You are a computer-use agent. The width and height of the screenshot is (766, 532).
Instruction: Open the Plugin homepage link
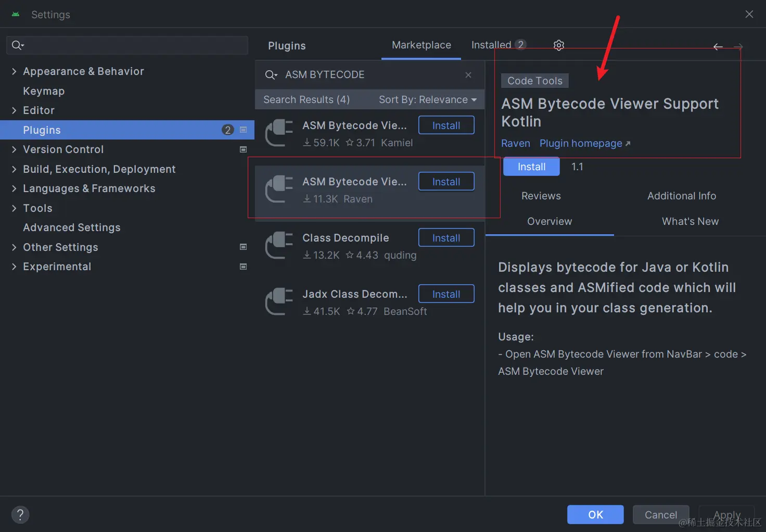click(585, 143)
